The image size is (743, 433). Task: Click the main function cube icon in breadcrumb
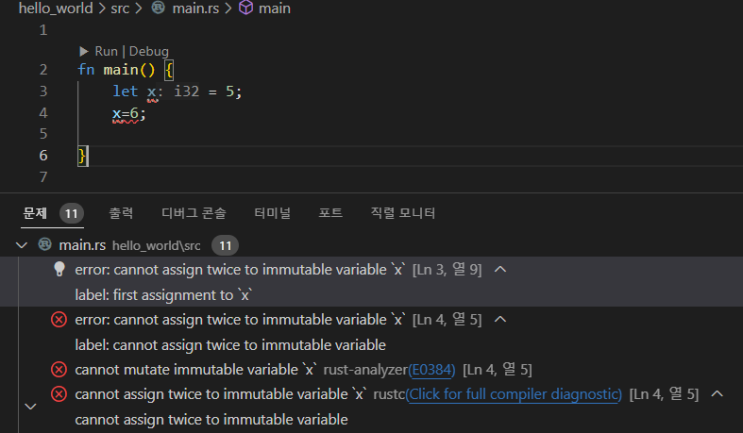245,8
